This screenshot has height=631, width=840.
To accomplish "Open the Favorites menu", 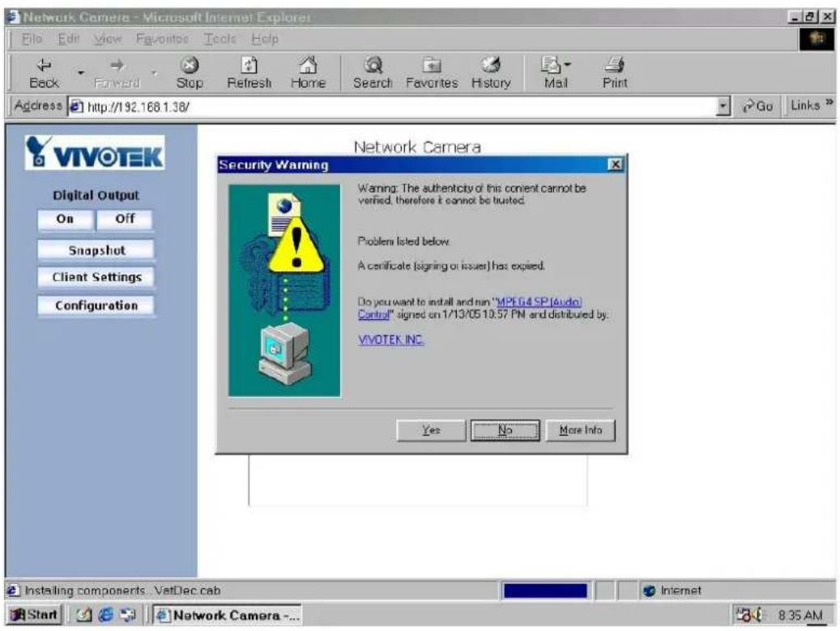I will coord(162,39).
